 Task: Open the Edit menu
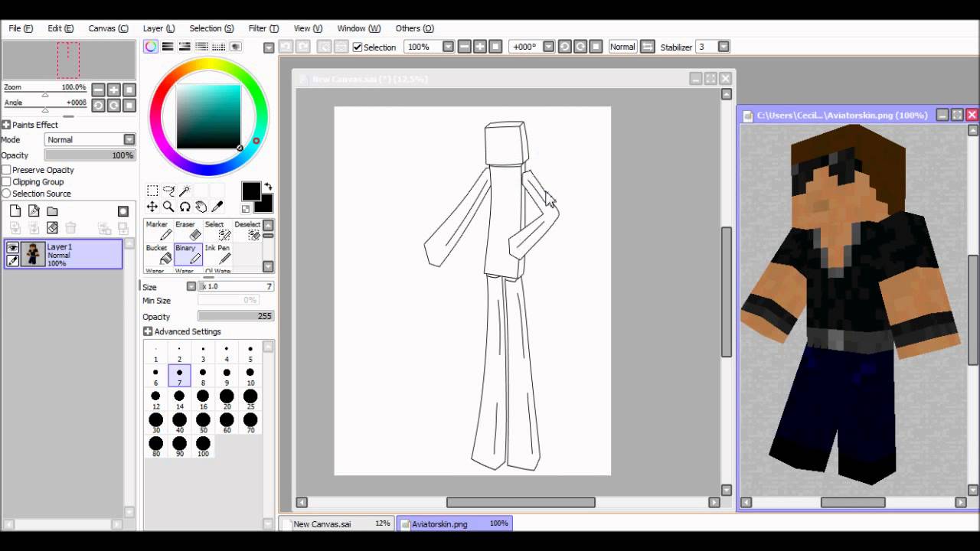coord(60,28)
